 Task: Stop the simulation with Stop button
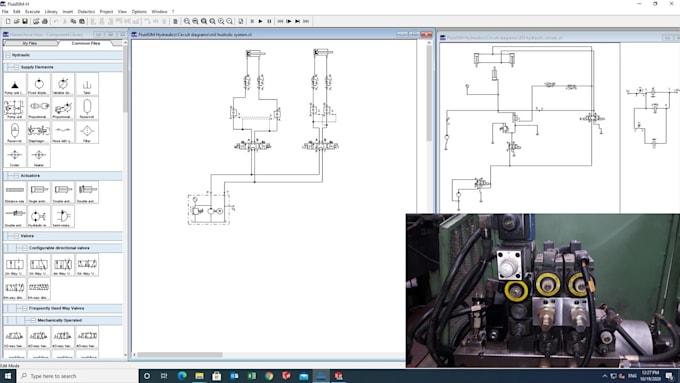coord(252,21)
